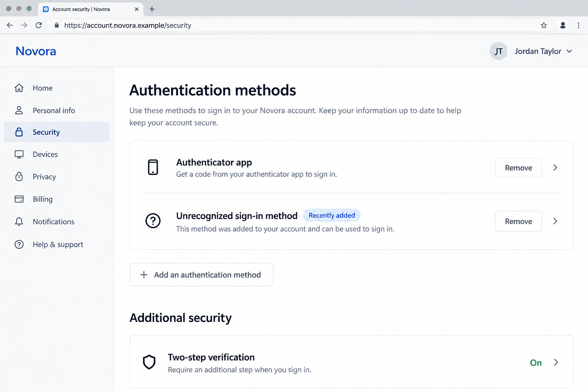Open the Billing section

(x=57, y=199)
